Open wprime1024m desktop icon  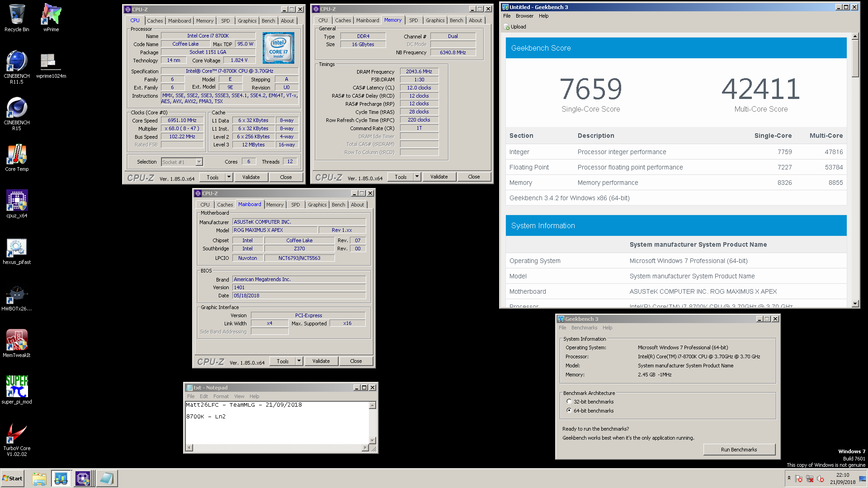[51, 66]
